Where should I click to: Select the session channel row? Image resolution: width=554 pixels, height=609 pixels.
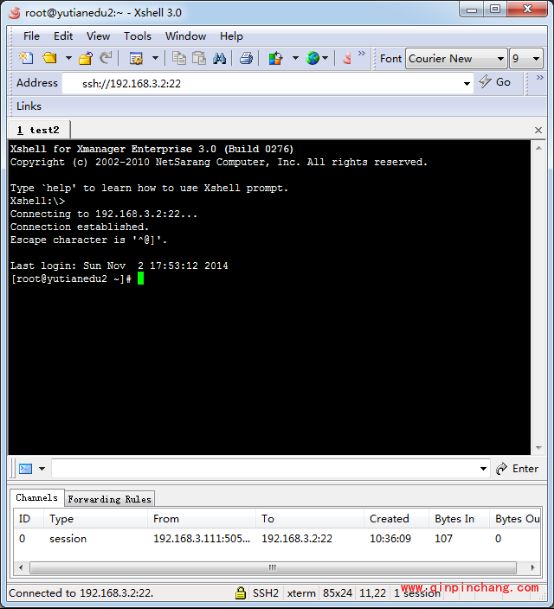click(x=277, y=539)
